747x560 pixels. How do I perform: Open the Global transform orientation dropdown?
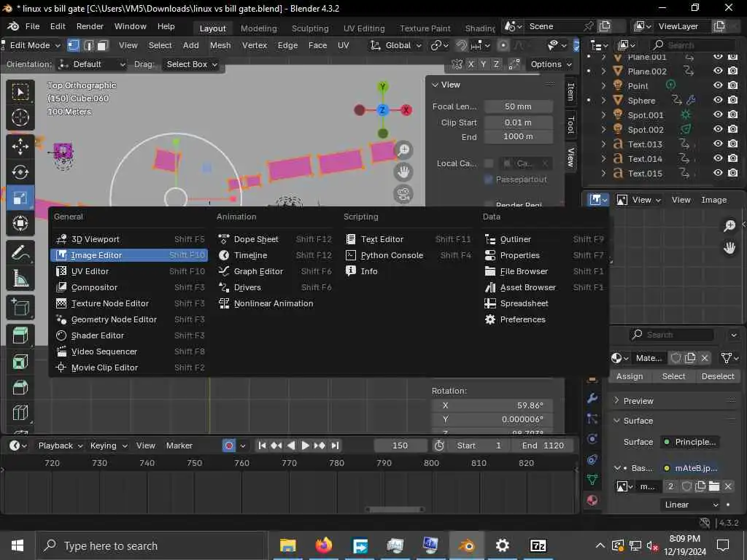(396, 45)
